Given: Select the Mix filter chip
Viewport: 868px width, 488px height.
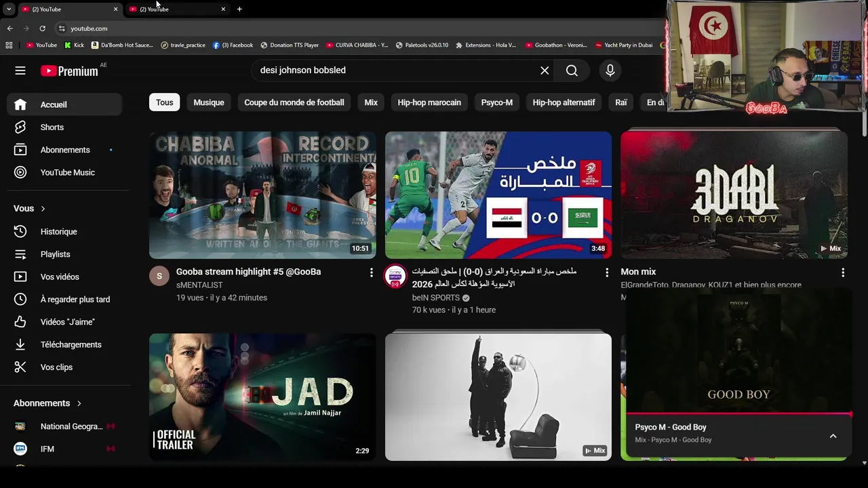Looking at the screenshot, I should click(x=371, y=102).
